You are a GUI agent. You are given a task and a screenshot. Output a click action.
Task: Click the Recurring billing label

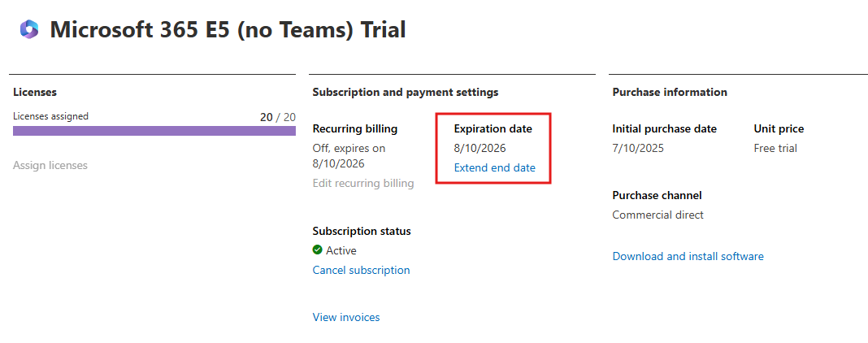point(354,128)
